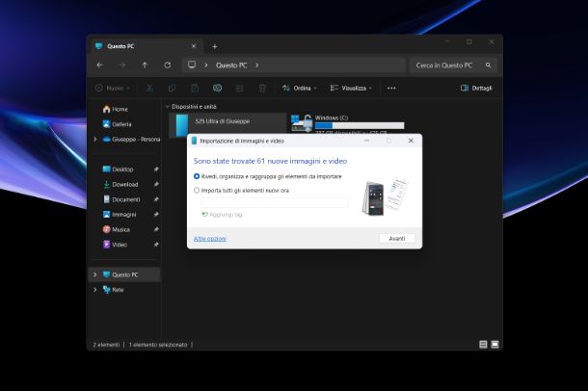The image size is (588, 391).
Task: Click the Avanti button
Action: [x=396, y=238]
